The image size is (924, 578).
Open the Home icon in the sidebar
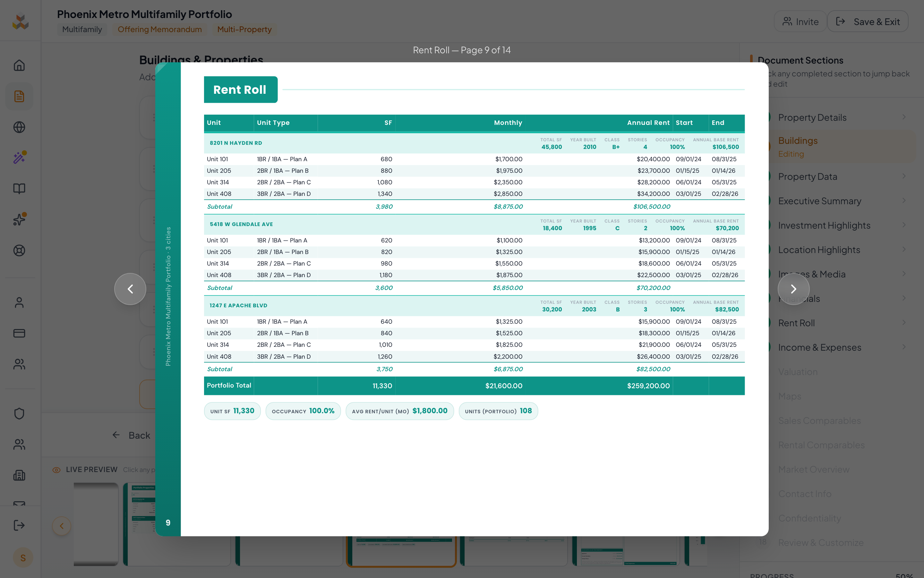pyautogui.click(x=19, y=66)
